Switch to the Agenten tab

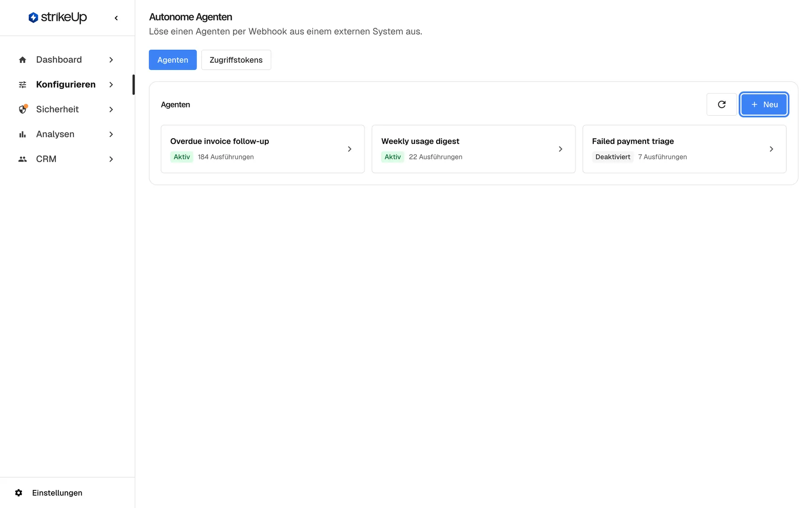173,60
